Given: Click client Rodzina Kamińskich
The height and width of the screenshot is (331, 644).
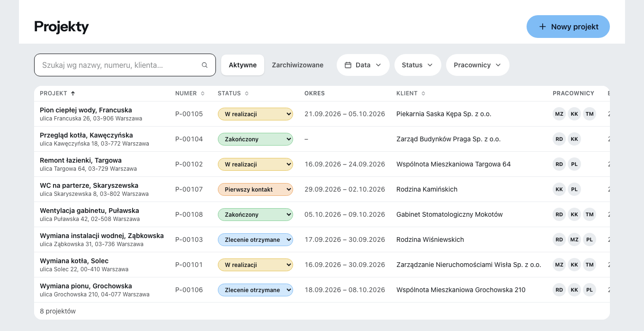Looking at the screenshot, I should click(x=427, y=189).
